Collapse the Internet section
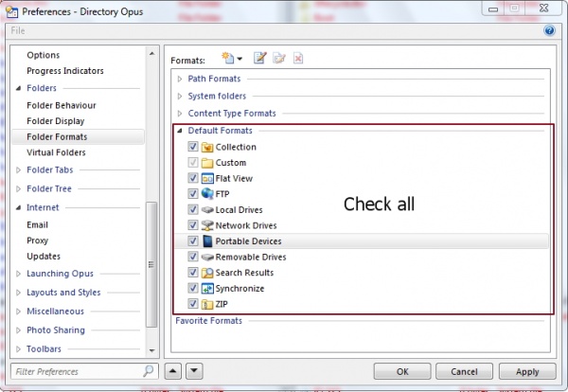Screen dimensions: 568x392 click(x=19, y=207)
